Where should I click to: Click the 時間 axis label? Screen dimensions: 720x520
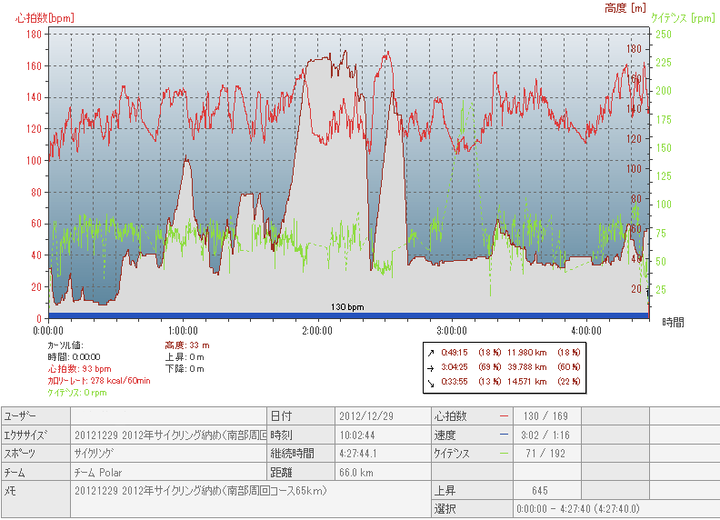pos(673,322)
